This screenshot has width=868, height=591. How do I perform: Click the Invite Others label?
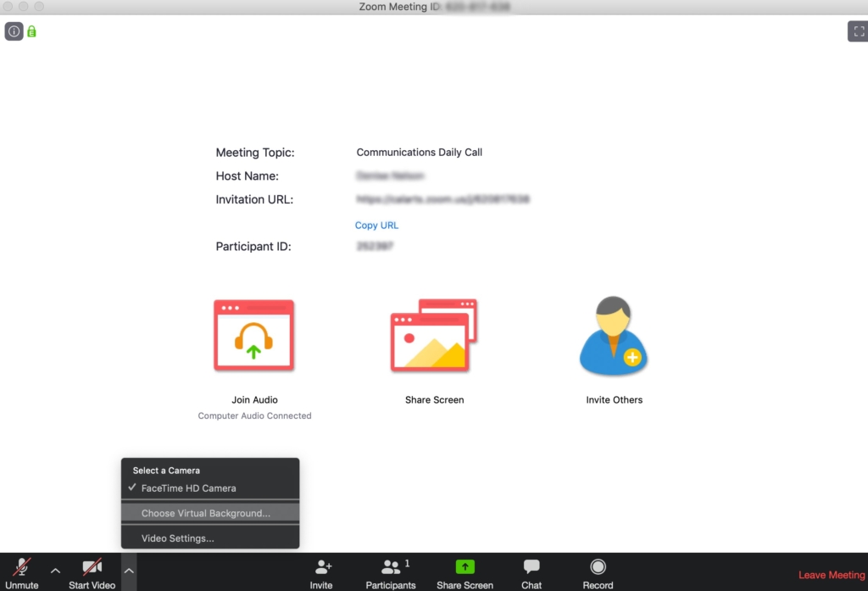(x=615, y=400)
